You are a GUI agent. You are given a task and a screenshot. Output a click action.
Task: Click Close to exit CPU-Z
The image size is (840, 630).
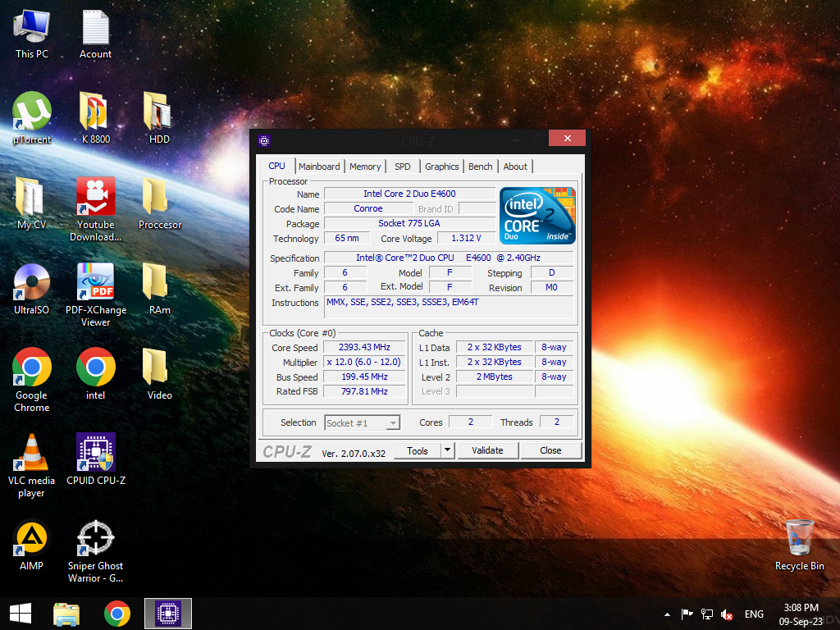pyautogui.click(x=550, y=450)
